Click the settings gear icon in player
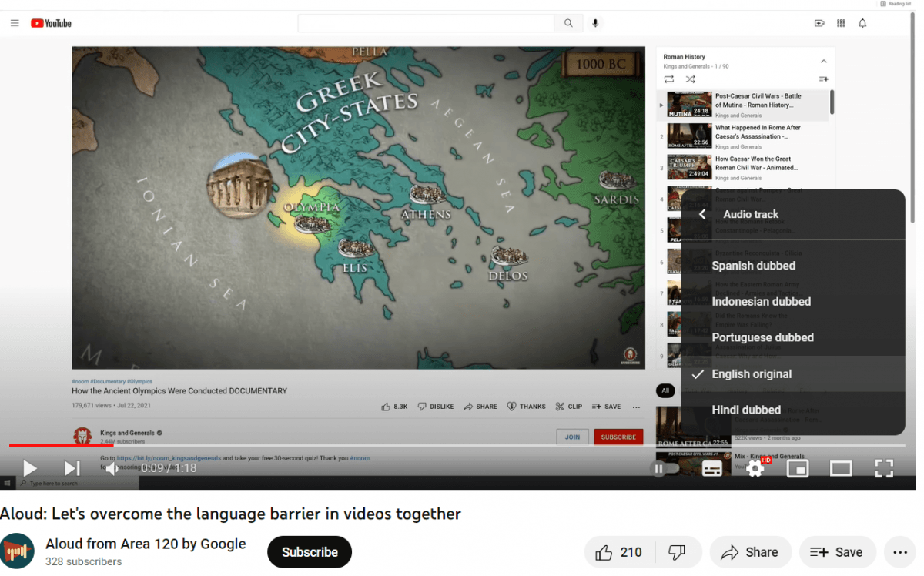 point(755,468)
